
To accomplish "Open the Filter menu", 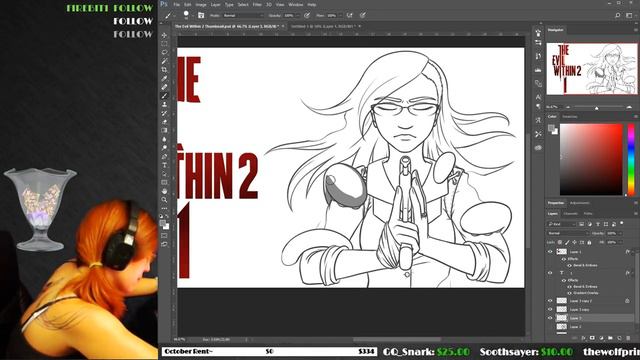I will (257, 5).
